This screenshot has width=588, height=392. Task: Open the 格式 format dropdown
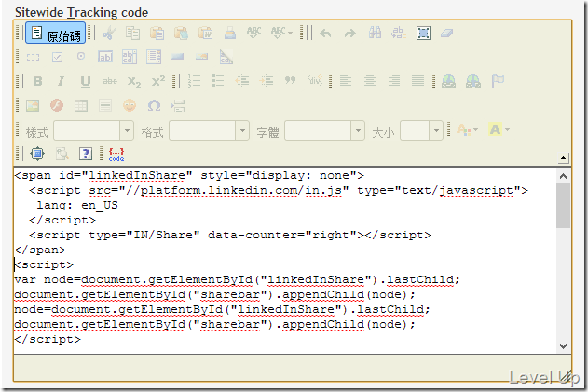pos(209,130)
